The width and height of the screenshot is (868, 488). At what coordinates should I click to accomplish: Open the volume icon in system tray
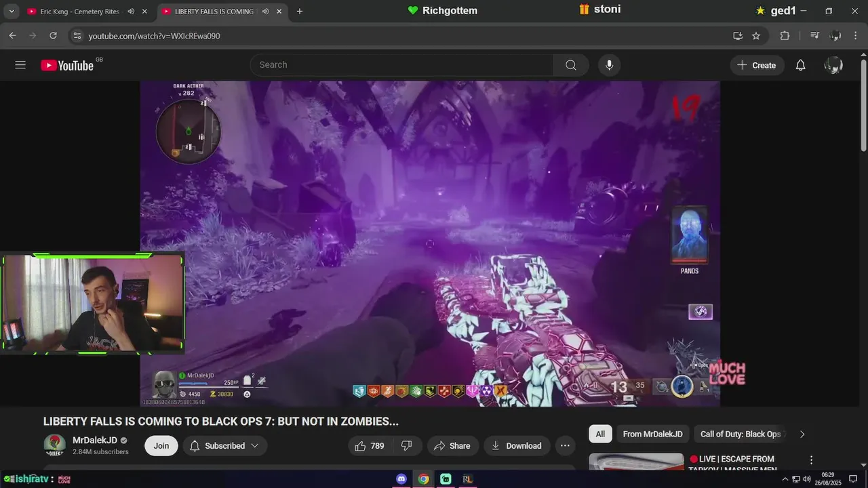click(x=806, y=479)
